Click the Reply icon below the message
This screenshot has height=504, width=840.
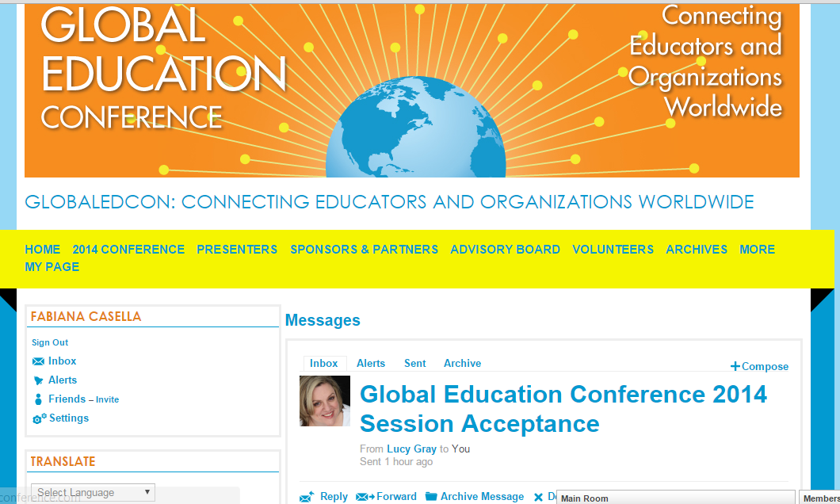[x=307, y=497]
